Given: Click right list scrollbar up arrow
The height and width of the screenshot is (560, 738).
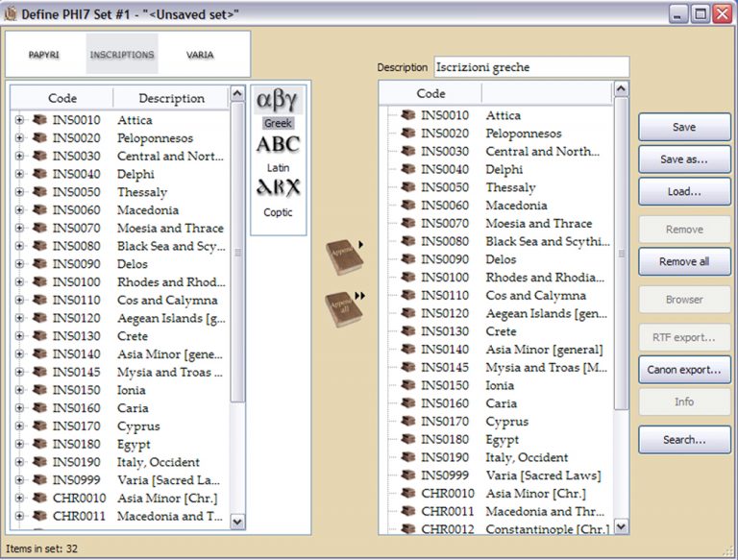Looking at the screenshot, I should 622,88.
